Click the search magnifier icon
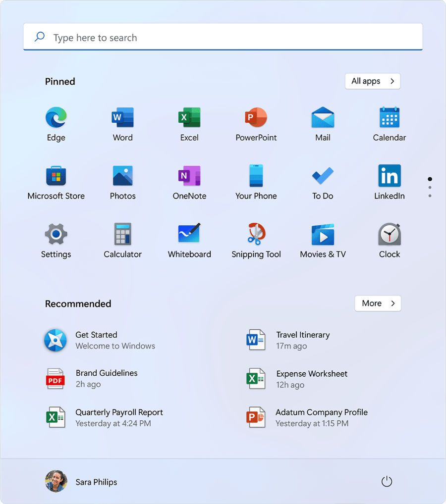Image resolution: width=446 pixels, height=504 pixels. click(x=40, y=37)
